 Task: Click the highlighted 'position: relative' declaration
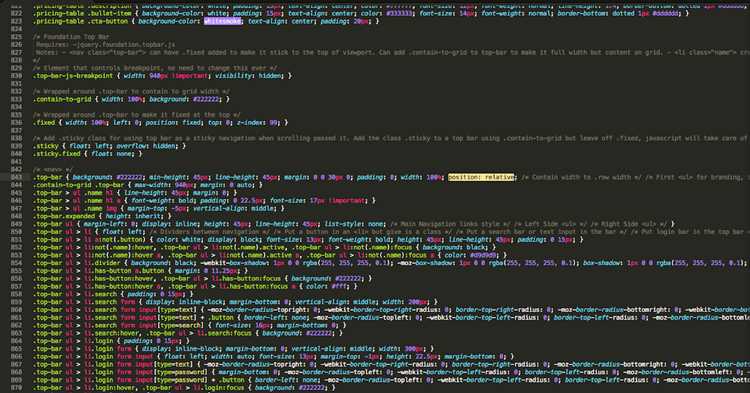coord(481,177)
